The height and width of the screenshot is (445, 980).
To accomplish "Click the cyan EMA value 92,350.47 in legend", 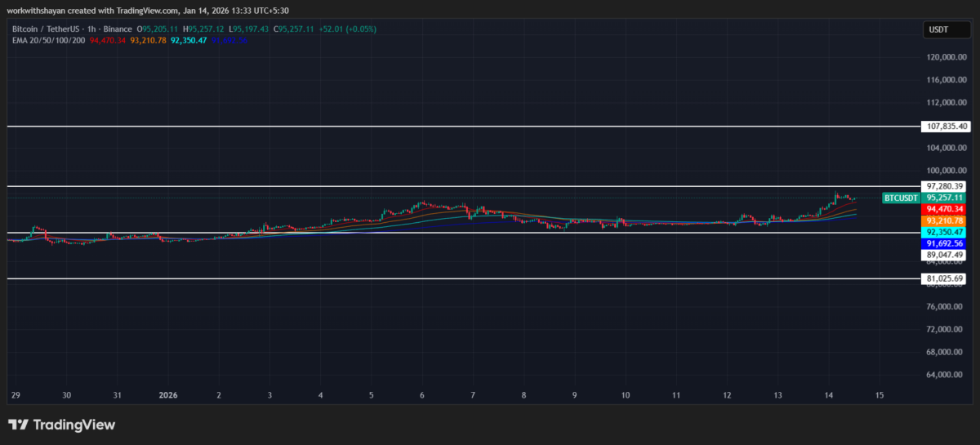I will 189,39.
